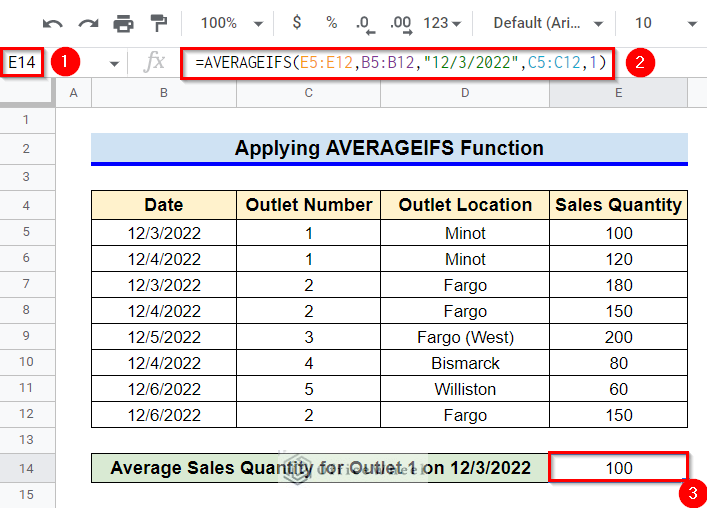Apply currency format with dollar icon
Screen dimensions: 707x508
296,23
